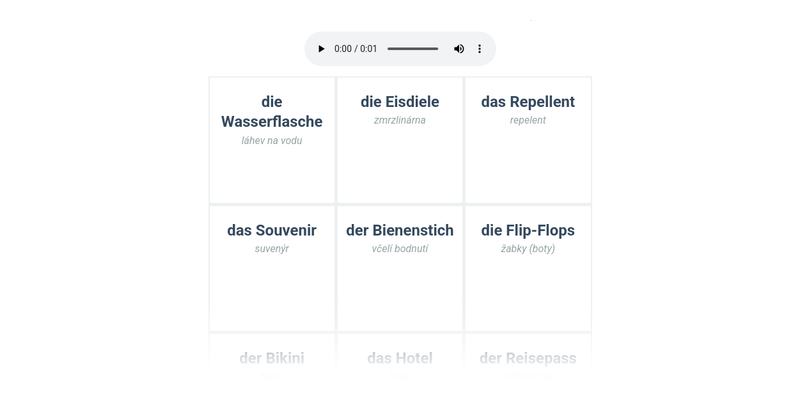This screenshot has width=800, height=400.
Task: Click the zmrzlinárna translation label
Action: click(x=400, y=121)
